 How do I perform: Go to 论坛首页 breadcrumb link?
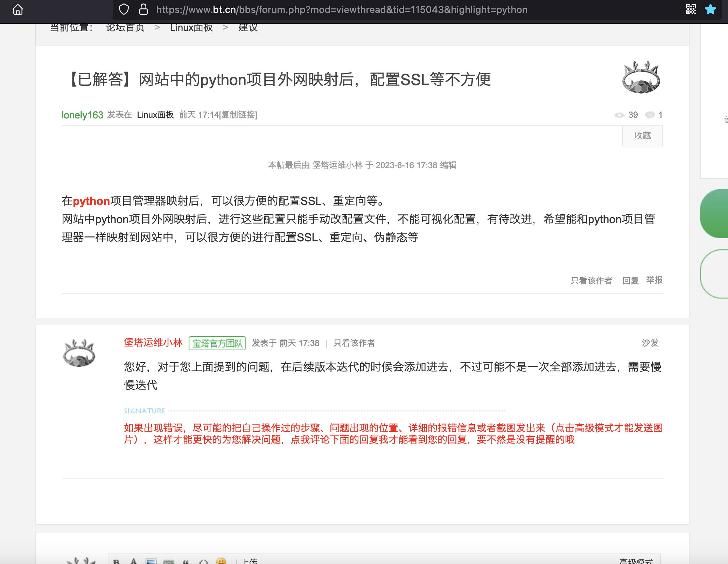[x=125, y=27]
